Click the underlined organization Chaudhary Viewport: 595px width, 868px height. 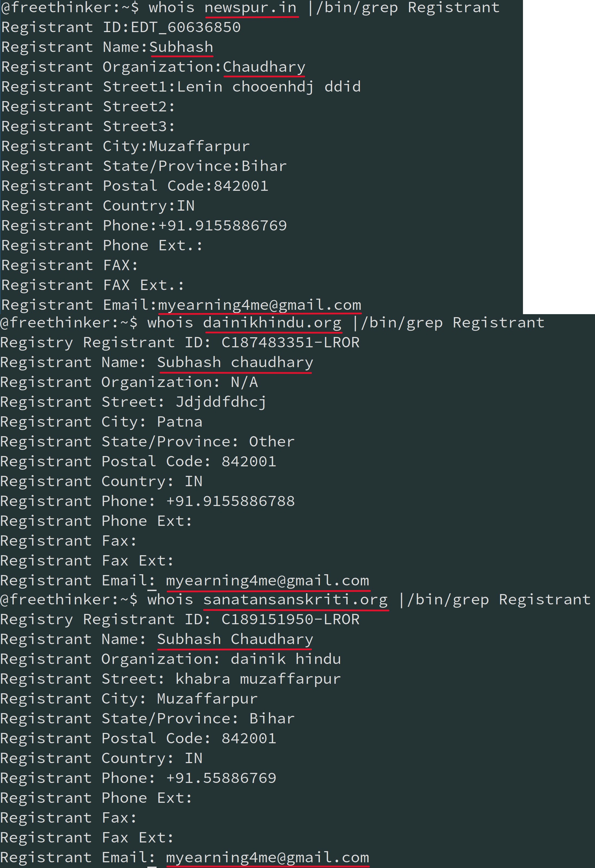(264, 67)
